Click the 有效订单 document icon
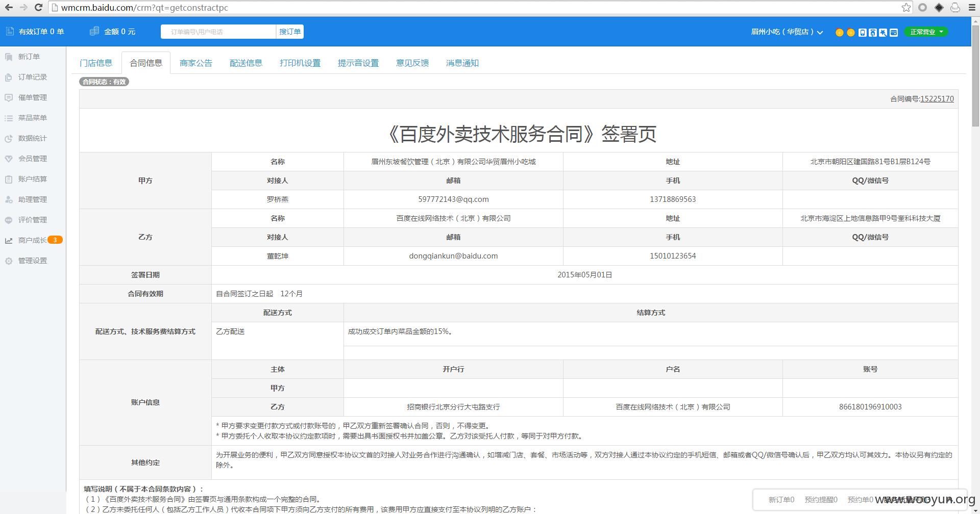This screenshot has height=514, width=980. pos(9,31)
